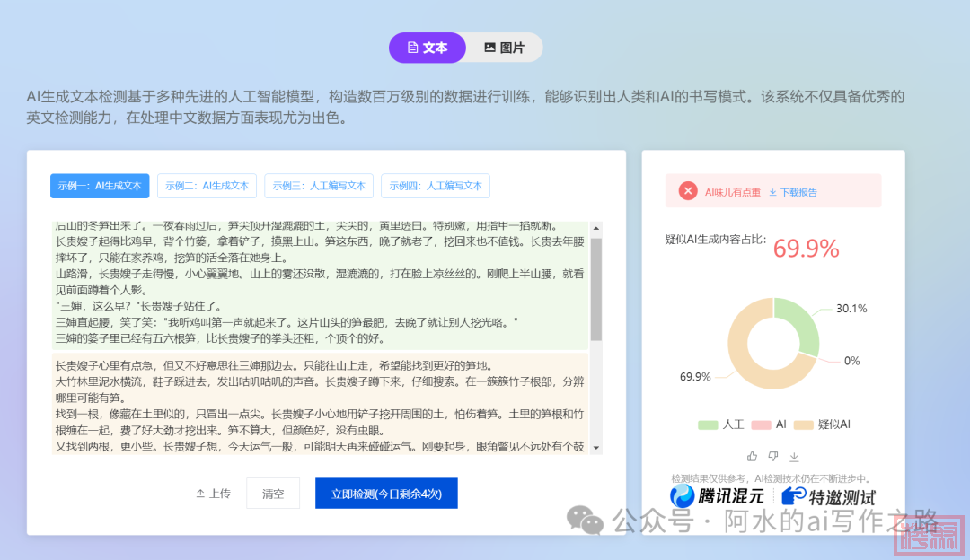Screen dimensions: 970x560
Task: Pick 示例四：人工编写文本 sample
Action: (x=435, y=186)
